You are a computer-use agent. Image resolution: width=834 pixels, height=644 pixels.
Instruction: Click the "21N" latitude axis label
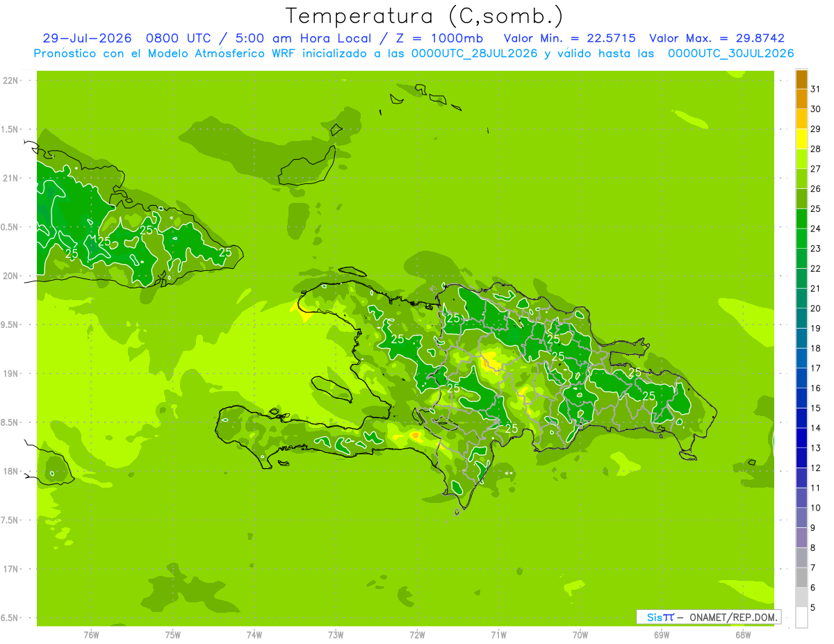(x=10, y=179)
